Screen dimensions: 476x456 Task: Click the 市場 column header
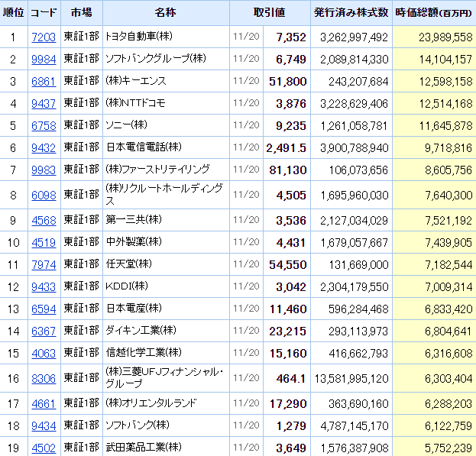tap(82, 12)
